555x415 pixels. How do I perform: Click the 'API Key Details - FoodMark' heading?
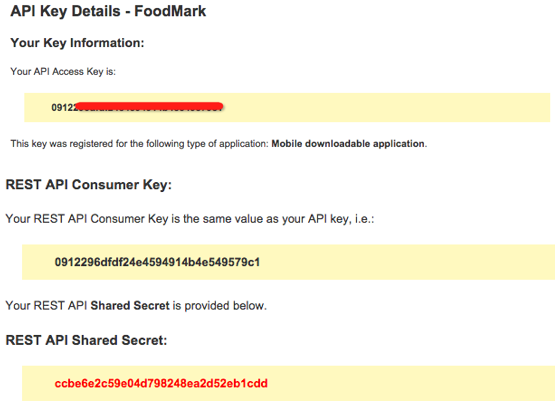(x=108, y=11)
